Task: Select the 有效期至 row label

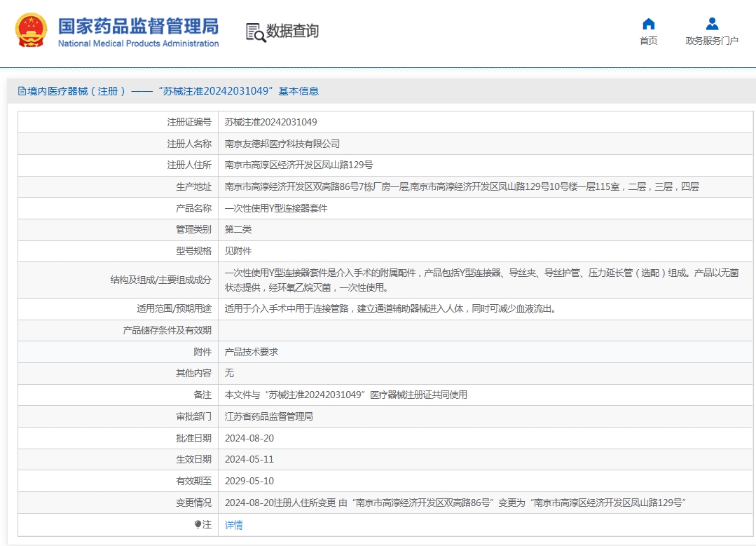Action: tap(193, 481)
